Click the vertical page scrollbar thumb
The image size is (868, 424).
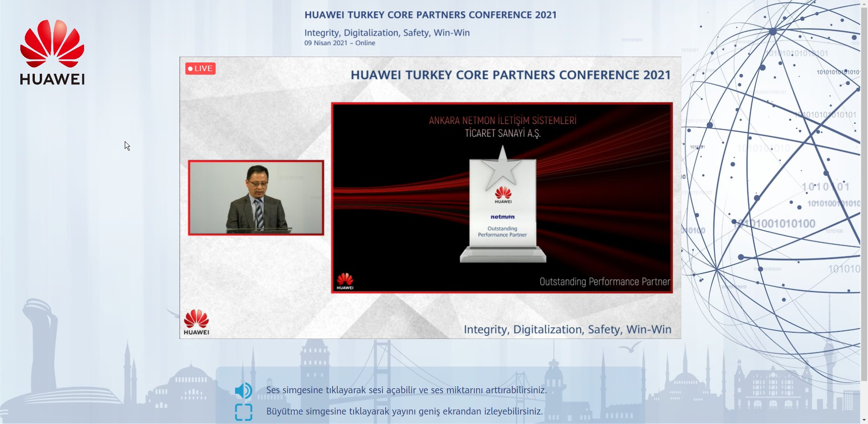(864, 195)
